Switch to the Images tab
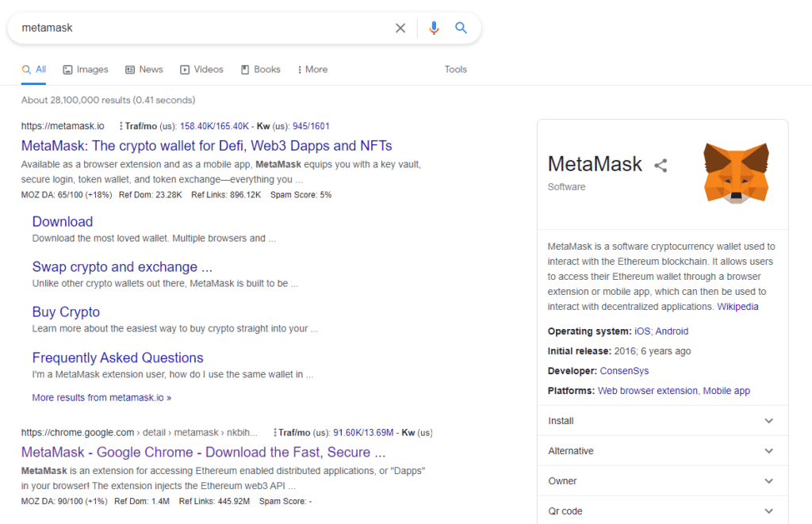This screenshot has width=812, height=524. pyautogui.click(x=86, y=70)
